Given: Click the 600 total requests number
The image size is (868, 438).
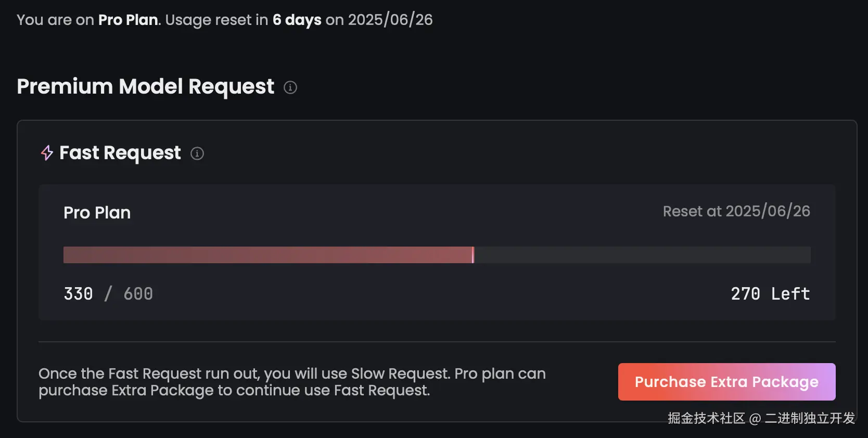Looking at the screenshot, I should tap(138, 294).
